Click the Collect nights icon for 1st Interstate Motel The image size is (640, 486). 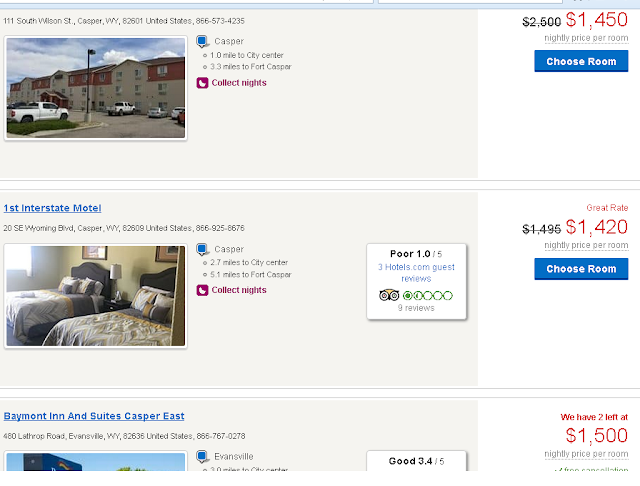[x=202, y=290]
